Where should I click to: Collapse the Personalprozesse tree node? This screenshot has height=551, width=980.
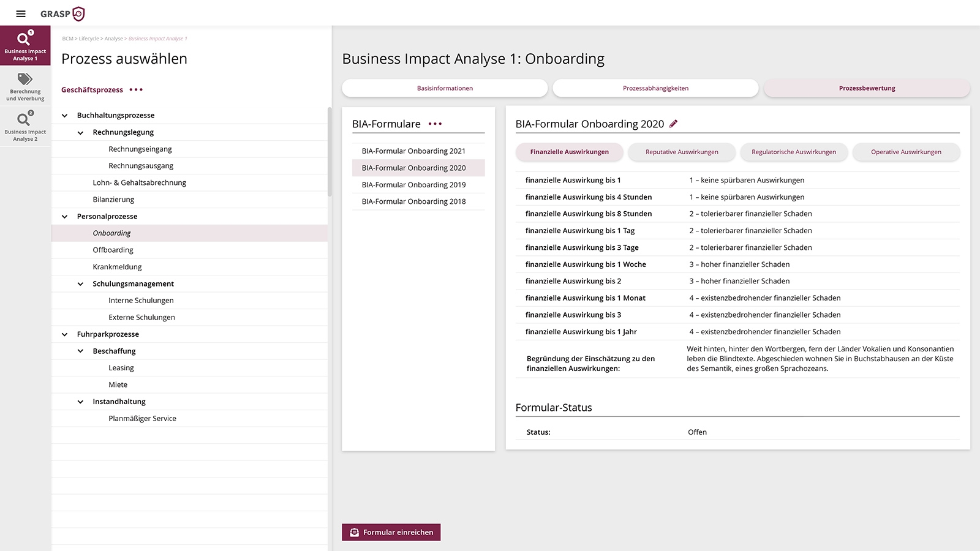click(65, 216)
